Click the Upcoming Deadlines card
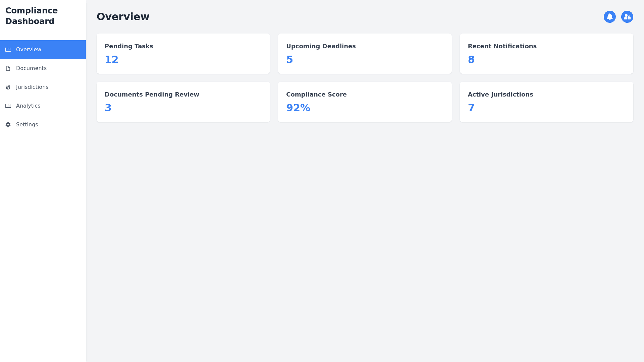Screen dimensions: 644x362 pos(365,54)
